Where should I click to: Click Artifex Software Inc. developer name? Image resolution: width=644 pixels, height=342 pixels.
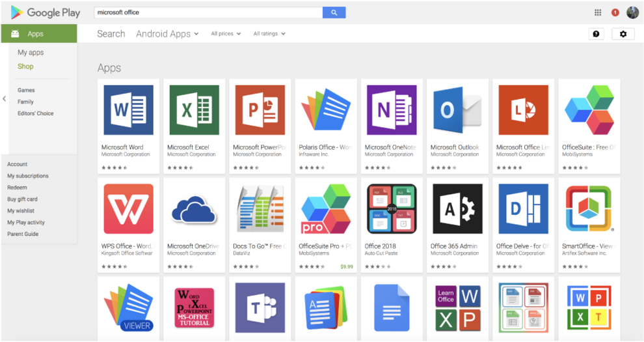pos(584,253)
